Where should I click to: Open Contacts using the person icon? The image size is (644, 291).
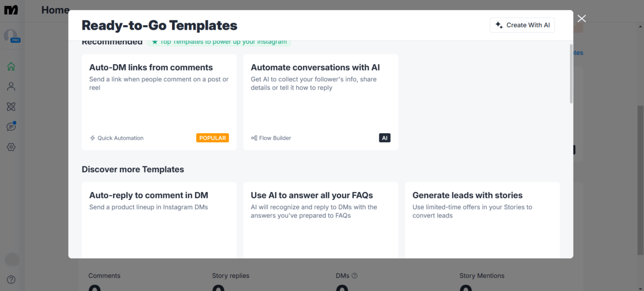tap(11, 86)
